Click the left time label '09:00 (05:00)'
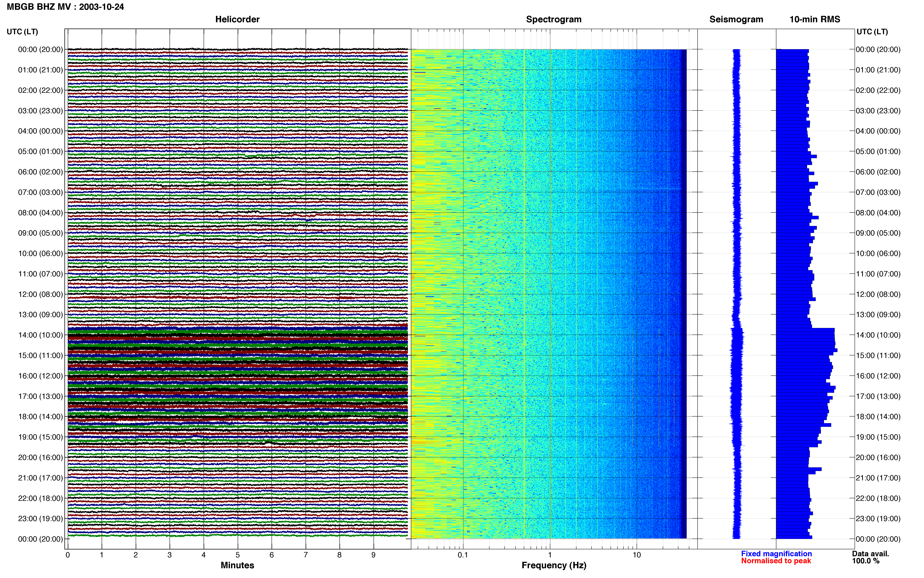The width and height of the screenshot is (924, 578). click(41, 233)
